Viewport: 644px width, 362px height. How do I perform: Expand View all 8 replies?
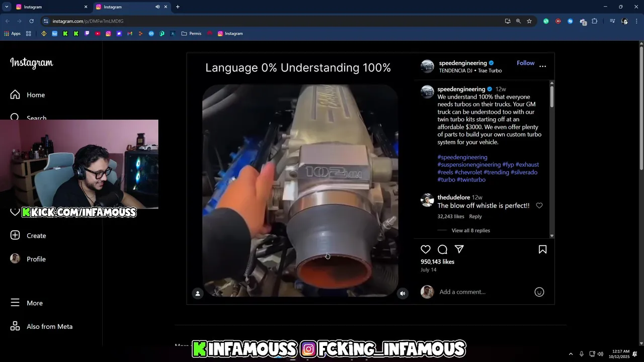[x=470, y=230]
